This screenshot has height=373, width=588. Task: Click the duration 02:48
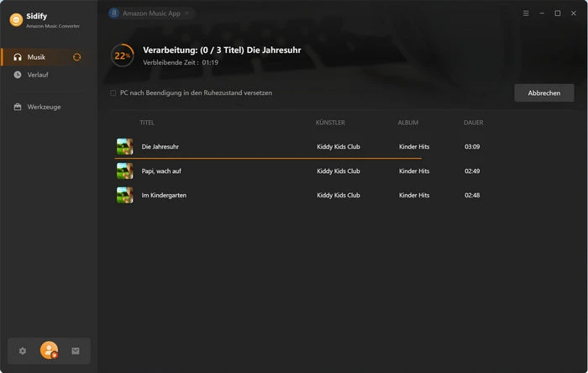[x=472, y=195]
